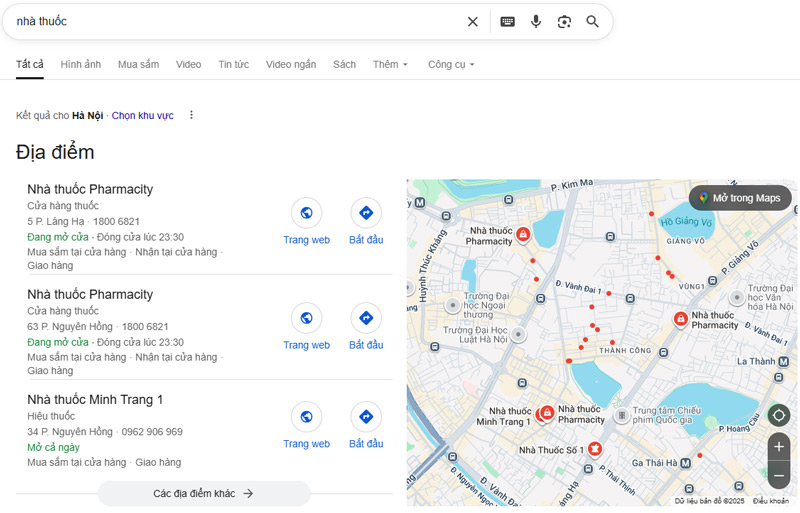Click Pharmacity pin near Đ. Vành Đai 1
This screenshot has width=800, height=513.
(x=680, y=319)
